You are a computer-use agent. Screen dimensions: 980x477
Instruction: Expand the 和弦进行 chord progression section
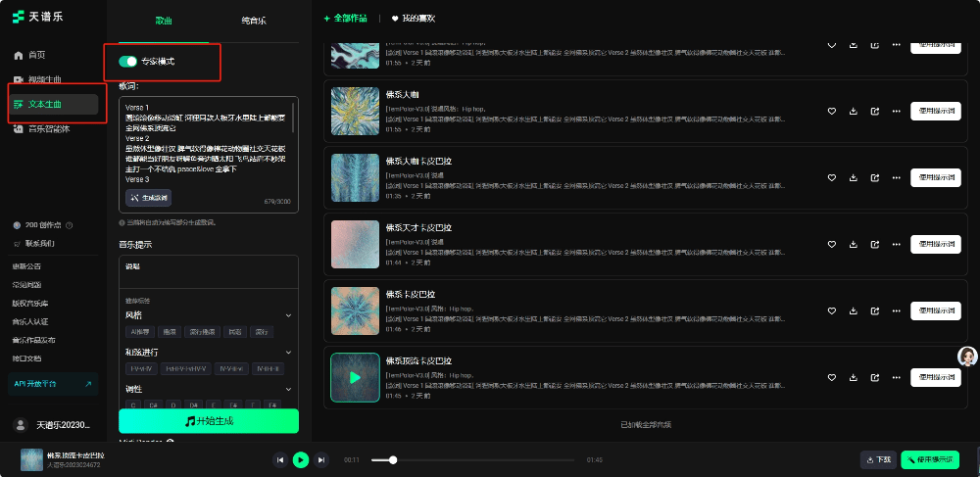[x=288, y=352]
